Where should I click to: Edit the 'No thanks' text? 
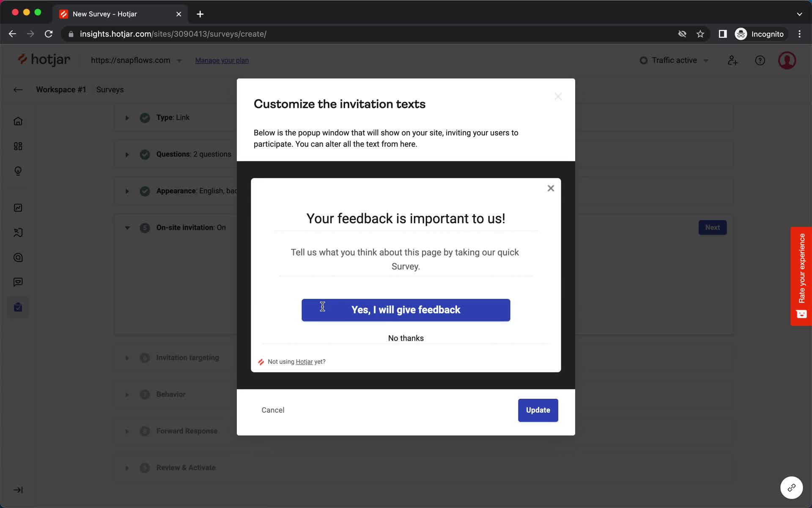tap(406, 338)
